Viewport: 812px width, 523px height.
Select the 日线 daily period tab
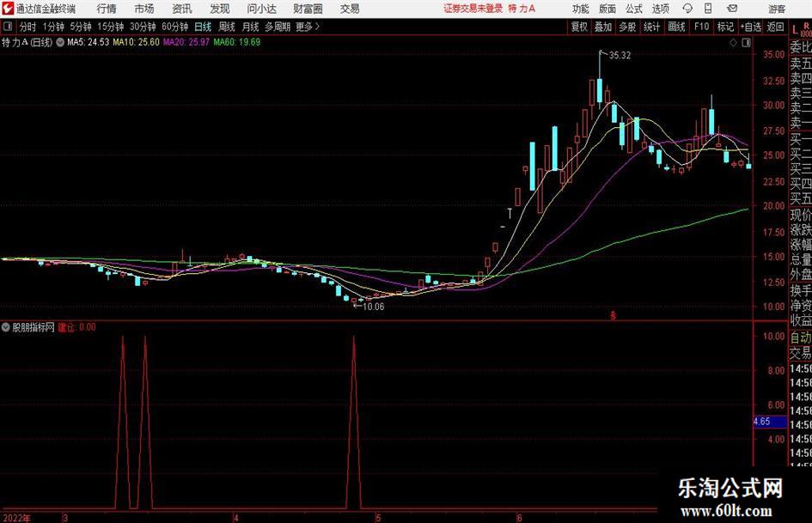203,27
